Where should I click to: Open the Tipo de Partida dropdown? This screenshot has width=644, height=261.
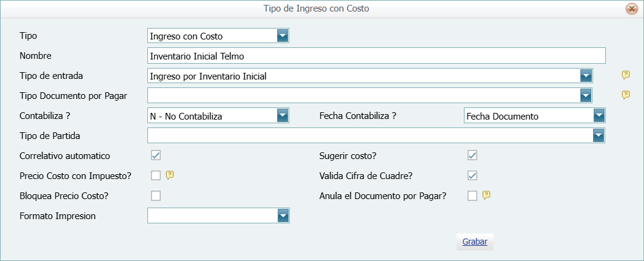point(599,135)
